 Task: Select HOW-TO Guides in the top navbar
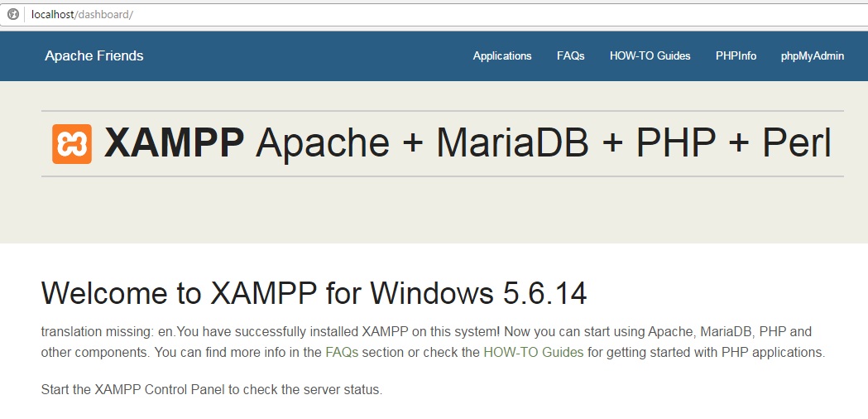[650, 56]
